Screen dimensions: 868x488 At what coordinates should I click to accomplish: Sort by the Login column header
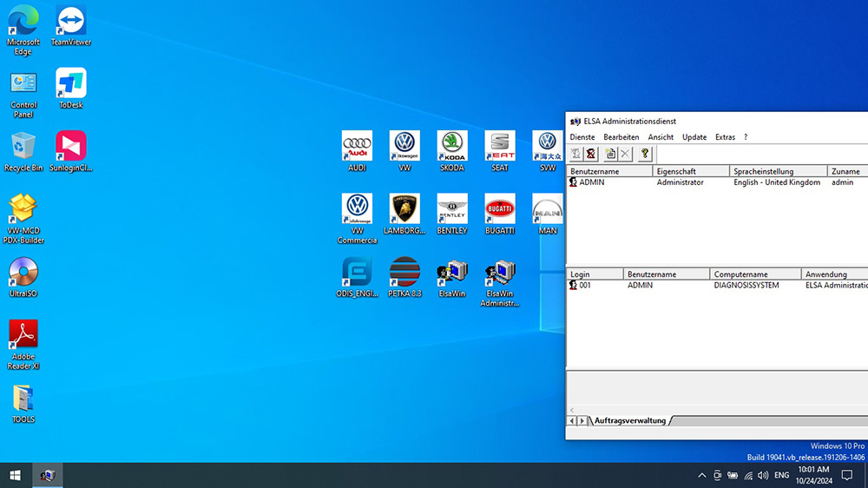click(x=595, y=274)
